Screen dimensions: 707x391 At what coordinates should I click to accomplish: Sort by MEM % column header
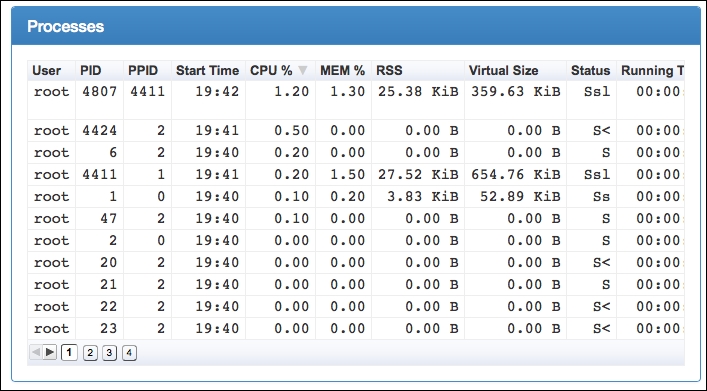343,71
